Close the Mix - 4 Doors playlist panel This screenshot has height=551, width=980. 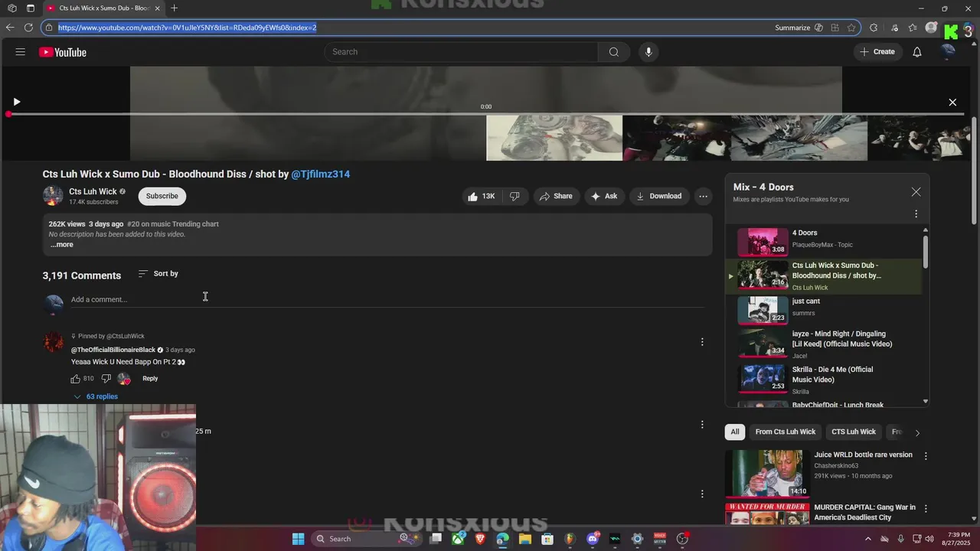pyautogui.click(x=916, y=192)
